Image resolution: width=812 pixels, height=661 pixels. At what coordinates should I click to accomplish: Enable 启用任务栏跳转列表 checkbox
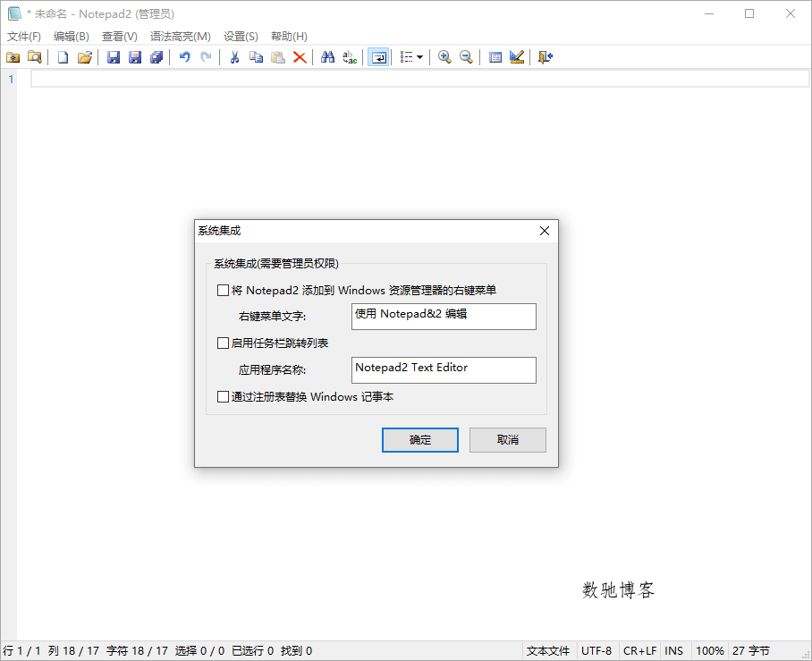coord(223,343)
